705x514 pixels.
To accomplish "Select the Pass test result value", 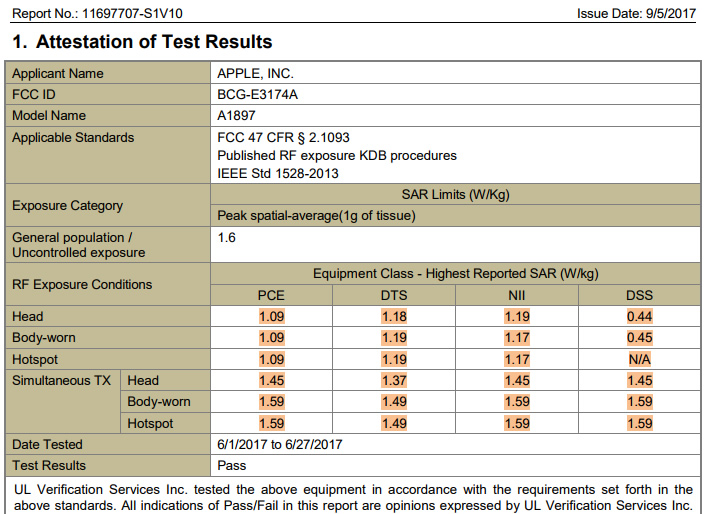I will [x=231, y=465].
